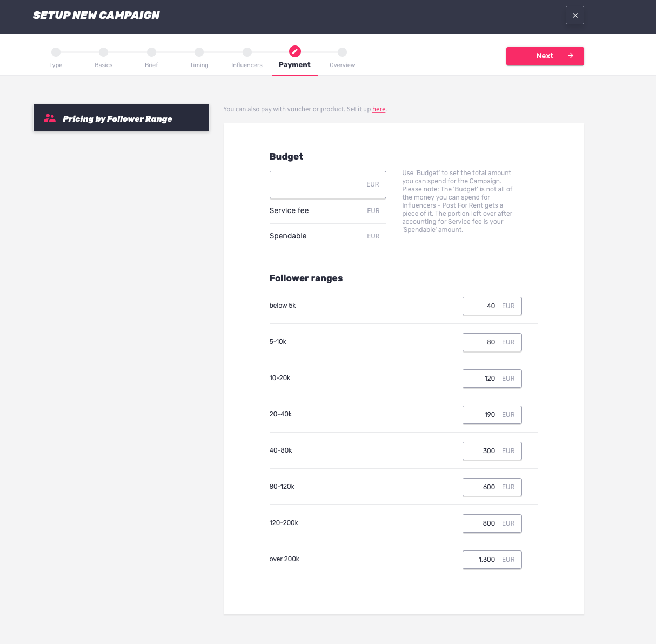This screenshot has height=644, width=656.
Task: Click the 'Spendable' label
Action: [288, 236]
